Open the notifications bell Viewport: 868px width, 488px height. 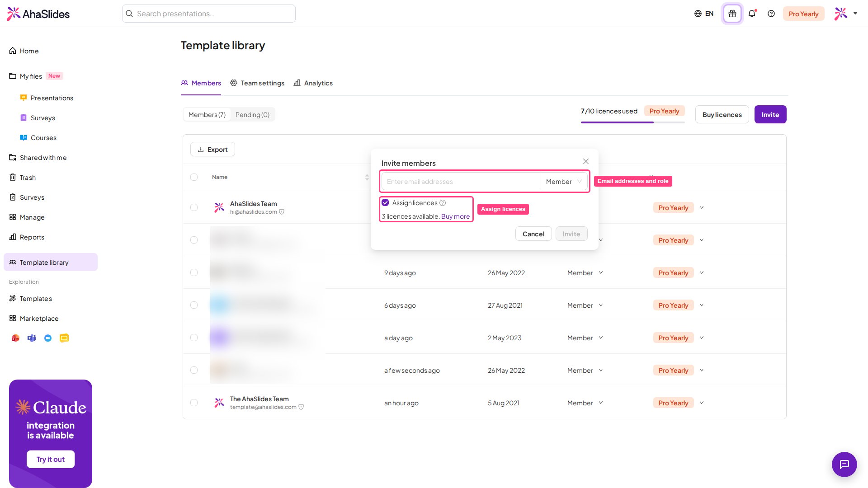[x=752, y=14]
